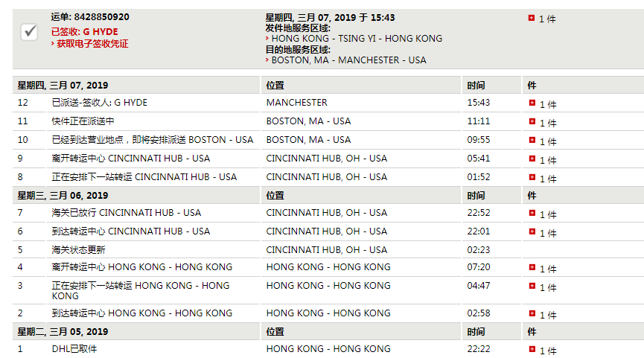The image size is (644, 358).
Task: Click the 海关状态更新 event row
Action: (328, 249)
